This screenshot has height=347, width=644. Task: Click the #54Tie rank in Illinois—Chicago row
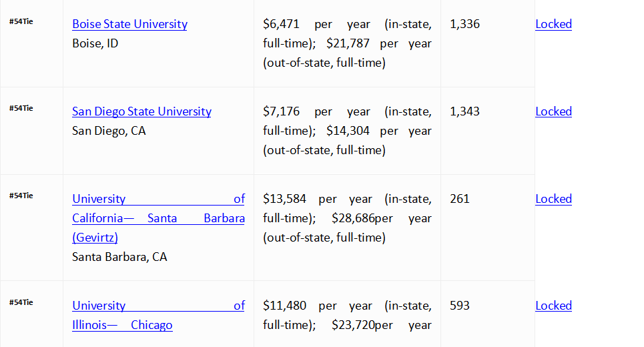tap(21, 303)
